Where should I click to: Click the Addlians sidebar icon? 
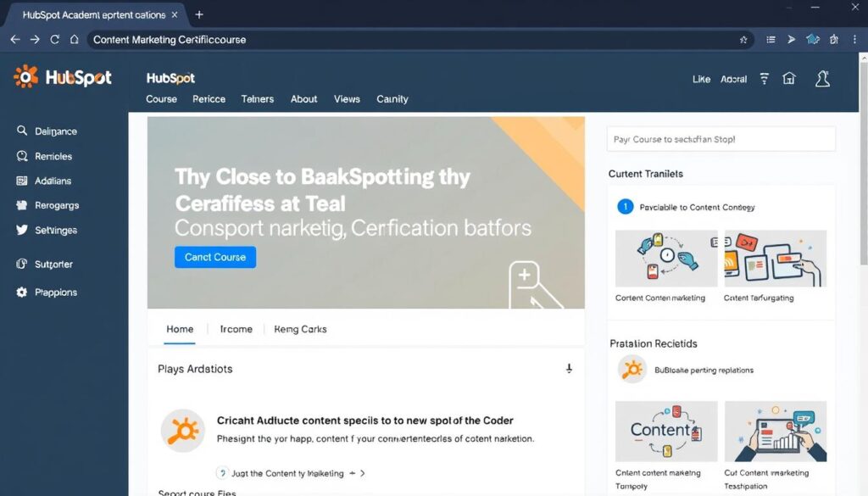tap(21, 181)
